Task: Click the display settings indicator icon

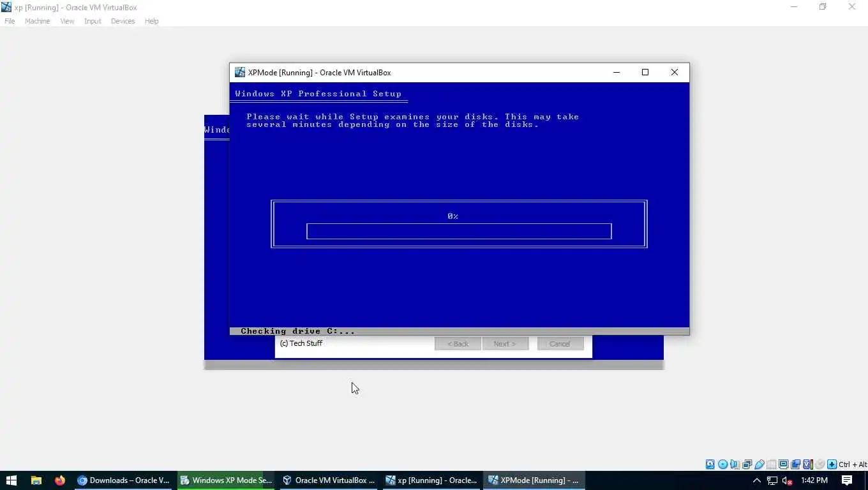Action: click(783, 464)
